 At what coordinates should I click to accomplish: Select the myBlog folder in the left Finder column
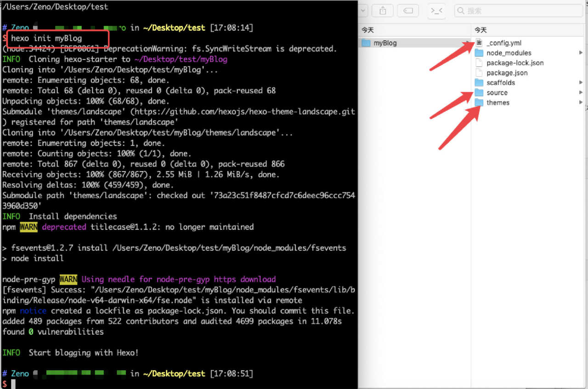pos(415,43)
